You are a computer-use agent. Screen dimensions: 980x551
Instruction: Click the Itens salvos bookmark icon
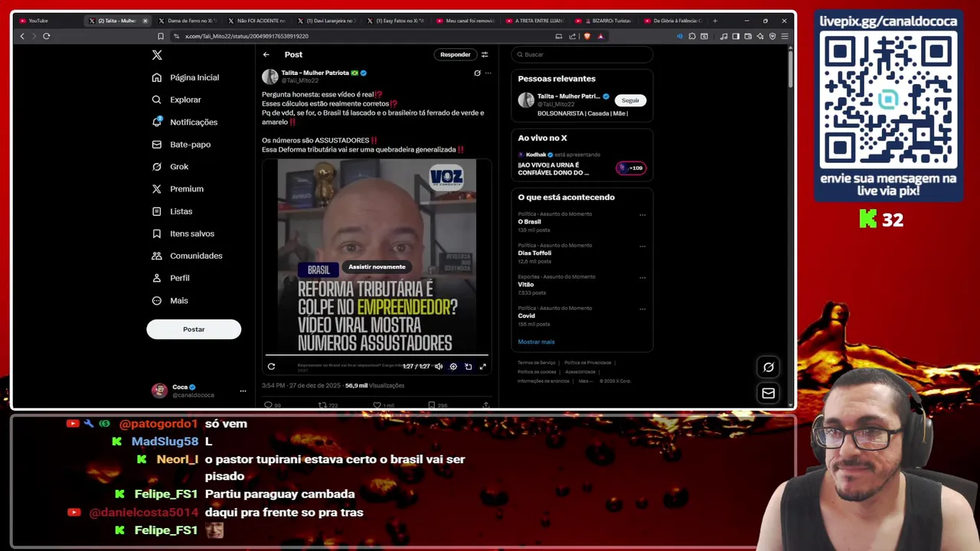[x=157, y=233]
